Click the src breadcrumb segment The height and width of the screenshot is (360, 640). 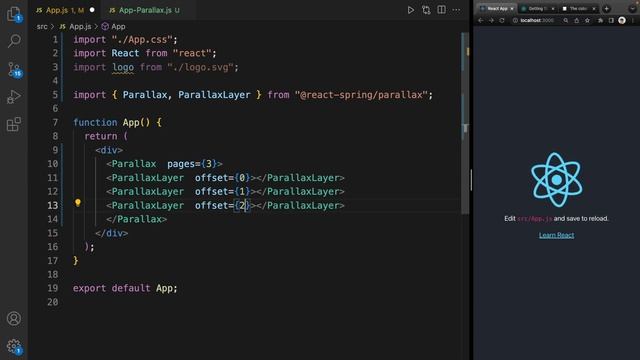click(x=42, y=27)
